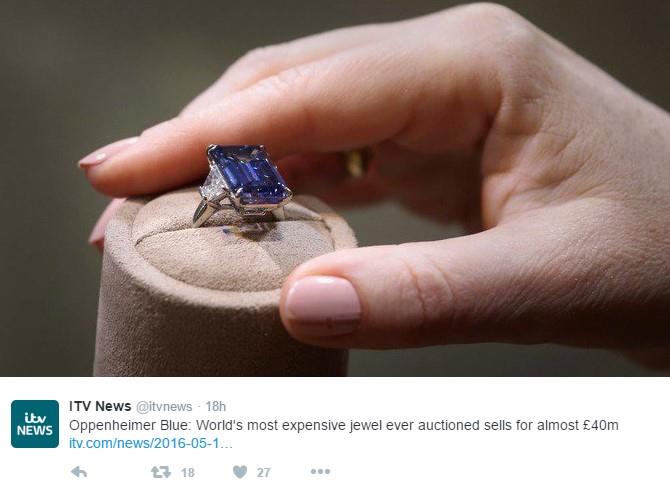
Task: Click the gold band on the finger in the photo
Action: pyautogui.click(x=358, y=162)
